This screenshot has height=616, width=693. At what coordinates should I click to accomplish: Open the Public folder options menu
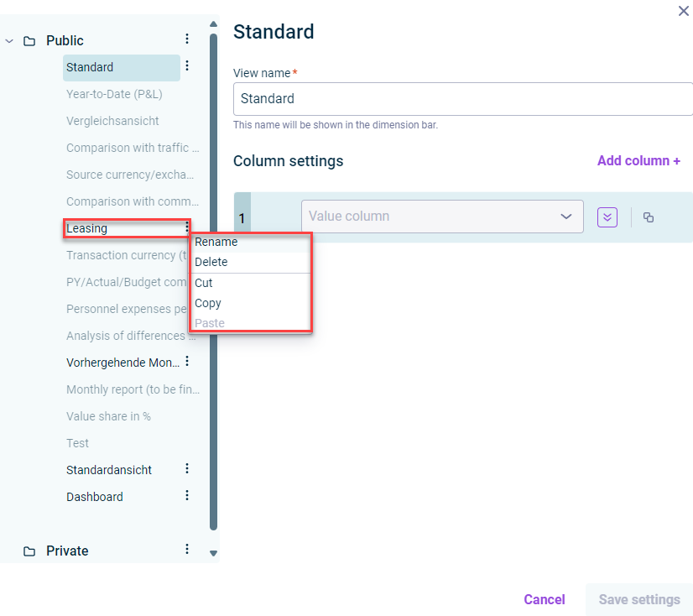coord(186,39)
